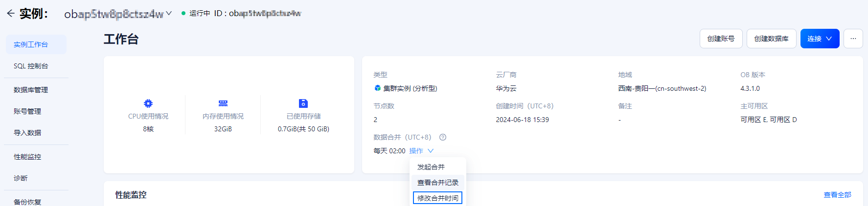Open the more options ellipsis button

(x=853, y=39)
